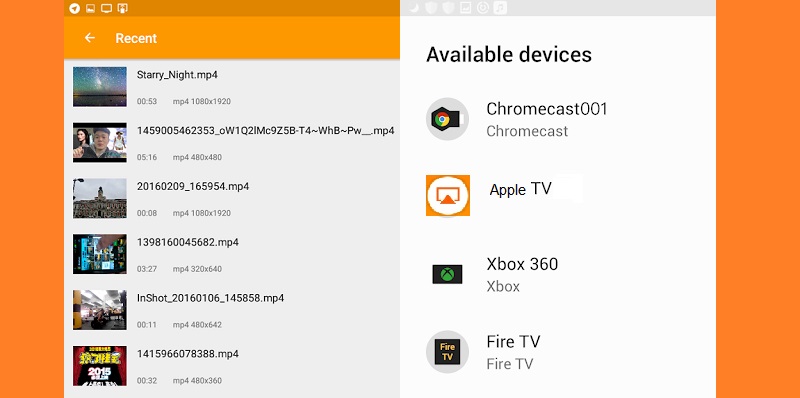Image resolution: width=800 pixels, height=398 pixels.
Task: Click the Recent header title
Action: click(x=136, y=38)
